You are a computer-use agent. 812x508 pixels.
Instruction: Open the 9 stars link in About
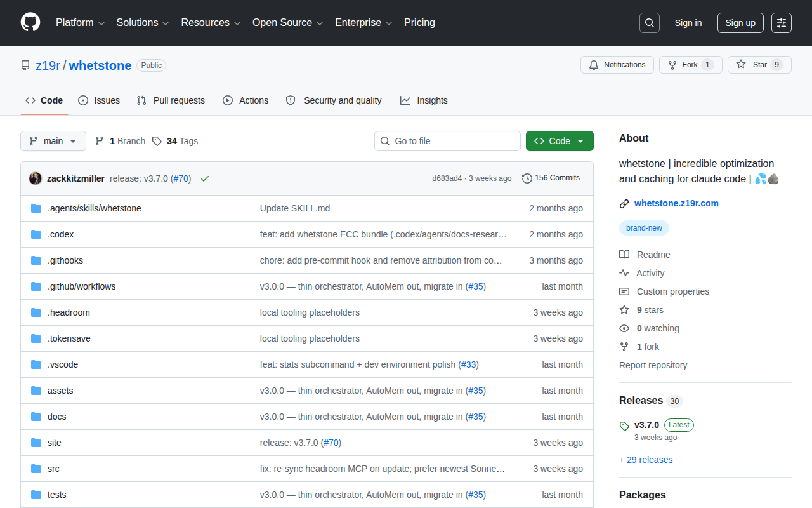tap(650, 310)
